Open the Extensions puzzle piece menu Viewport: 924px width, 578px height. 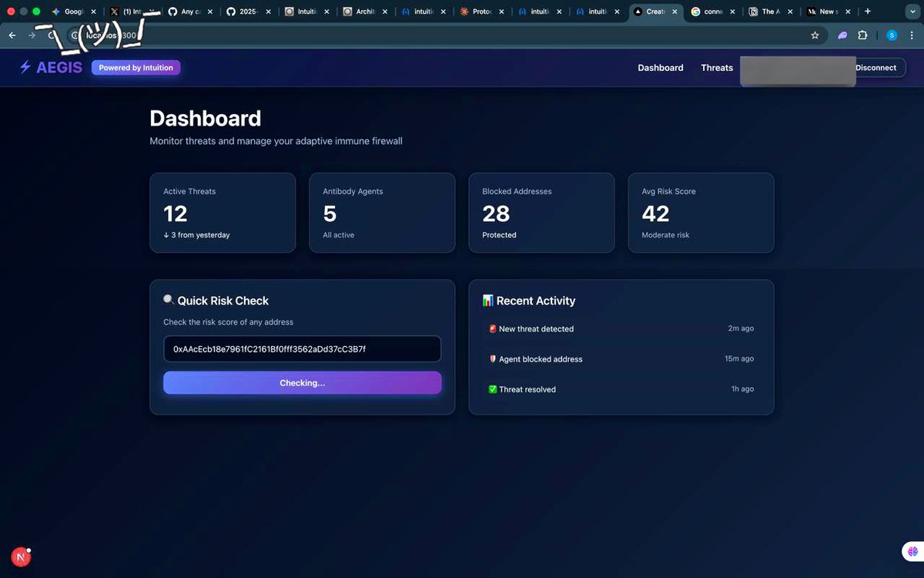(x=862, y=35)
